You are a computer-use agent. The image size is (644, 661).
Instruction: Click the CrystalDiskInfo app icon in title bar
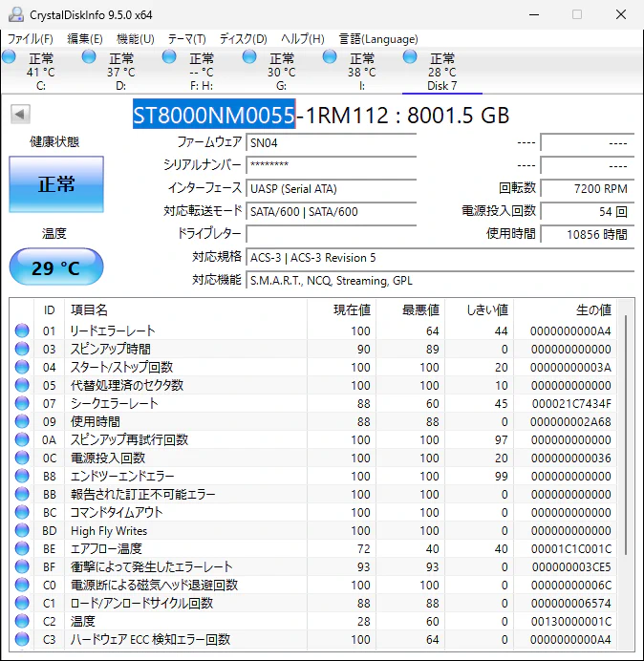click(x=16, y=14)
